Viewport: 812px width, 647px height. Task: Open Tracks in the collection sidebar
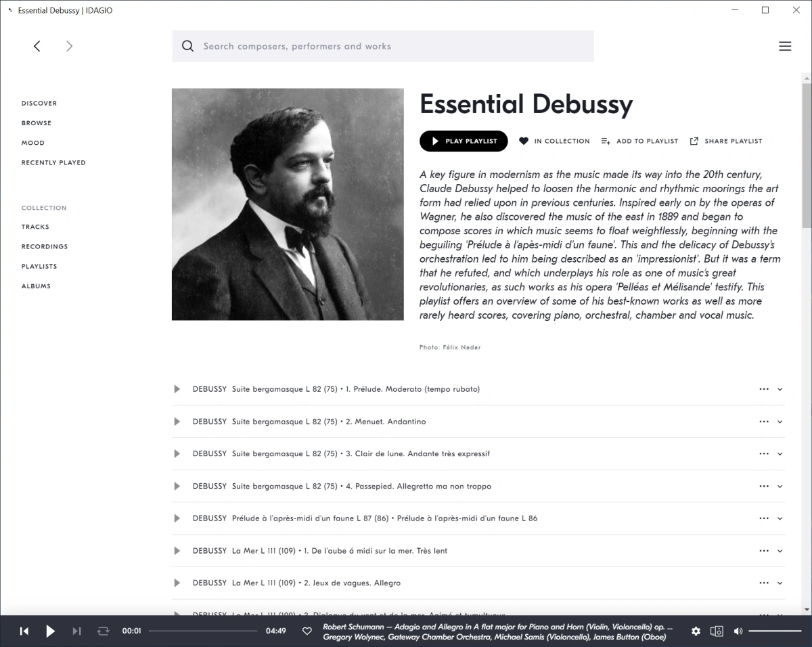[x=35, y=227]
